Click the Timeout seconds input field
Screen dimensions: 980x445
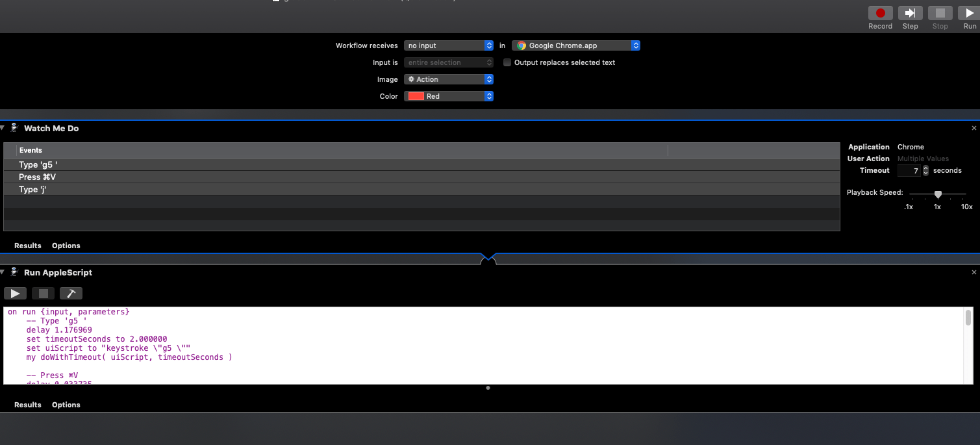pyautogui.click(x=909, y=171)
